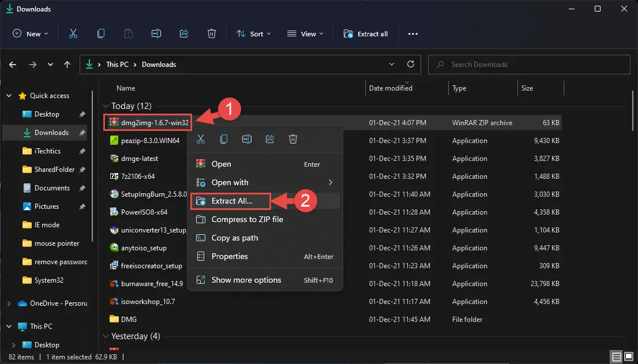
Task: Click the Copy icon in the context menu
Action: click(224, 139)
